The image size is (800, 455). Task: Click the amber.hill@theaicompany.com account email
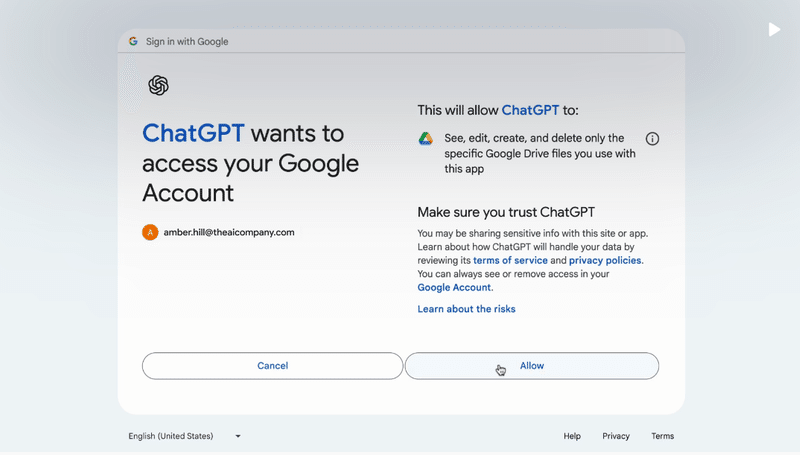click(x=229, y=232)
